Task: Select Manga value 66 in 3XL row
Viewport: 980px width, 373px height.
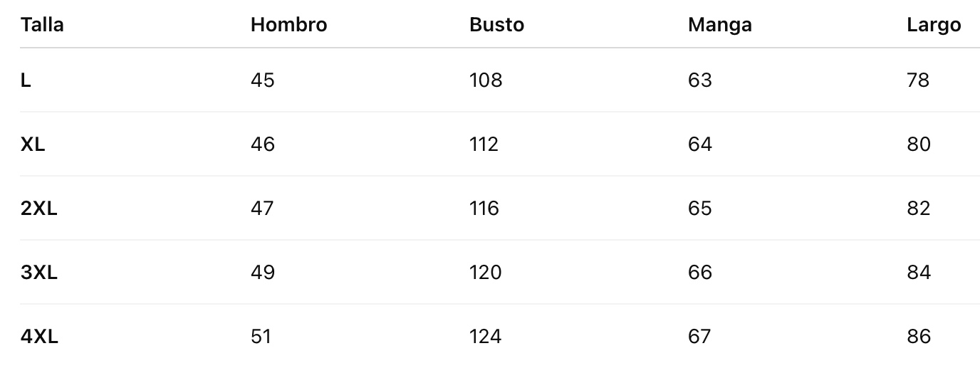Action: pyautogui.click(x=699, y=273)
